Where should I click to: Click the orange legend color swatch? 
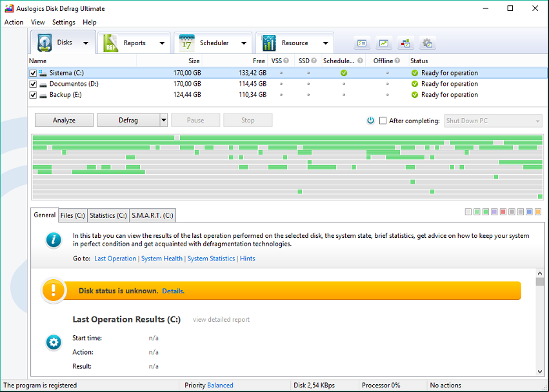[538, 211]
